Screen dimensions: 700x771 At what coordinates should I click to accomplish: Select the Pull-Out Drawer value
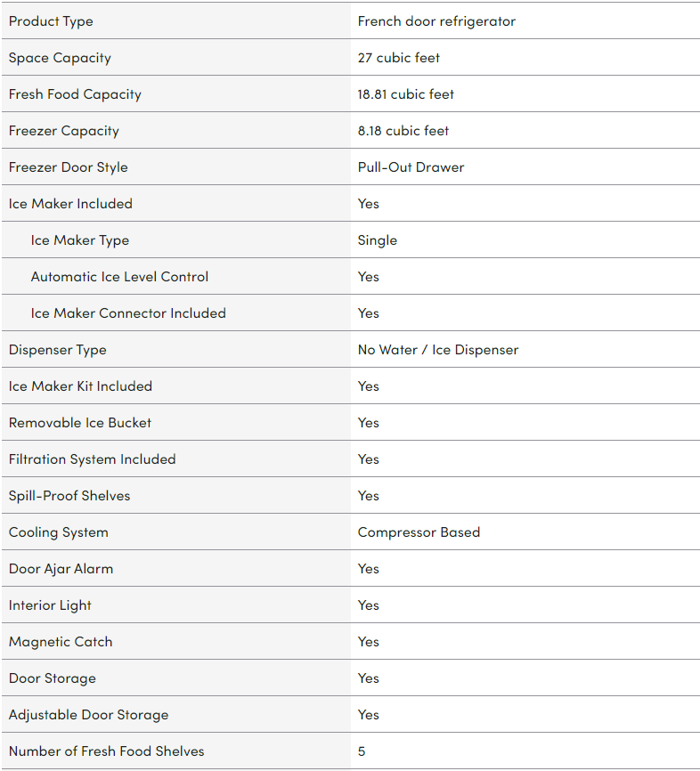[411, 167]
